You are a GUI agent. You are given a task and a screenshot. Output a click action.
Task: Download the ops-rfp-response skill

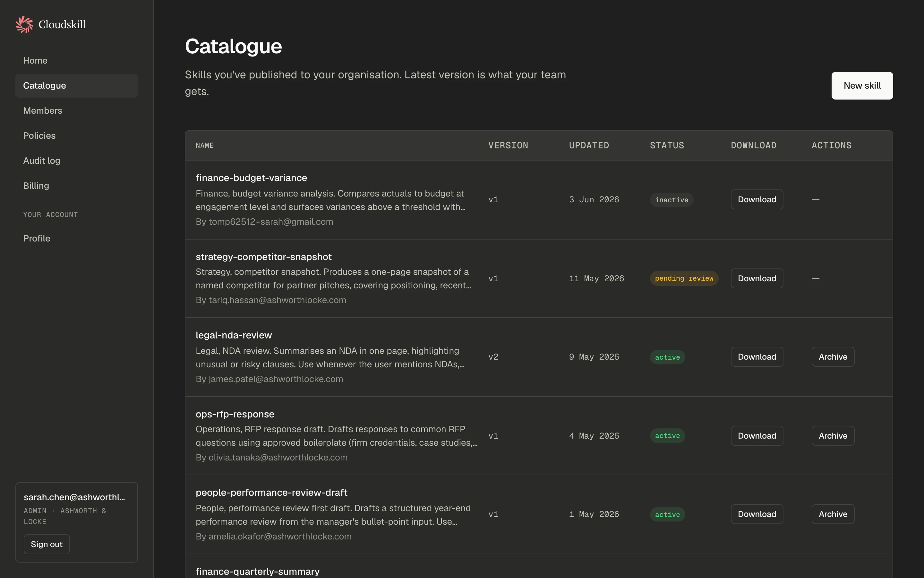tap(757, 436)
